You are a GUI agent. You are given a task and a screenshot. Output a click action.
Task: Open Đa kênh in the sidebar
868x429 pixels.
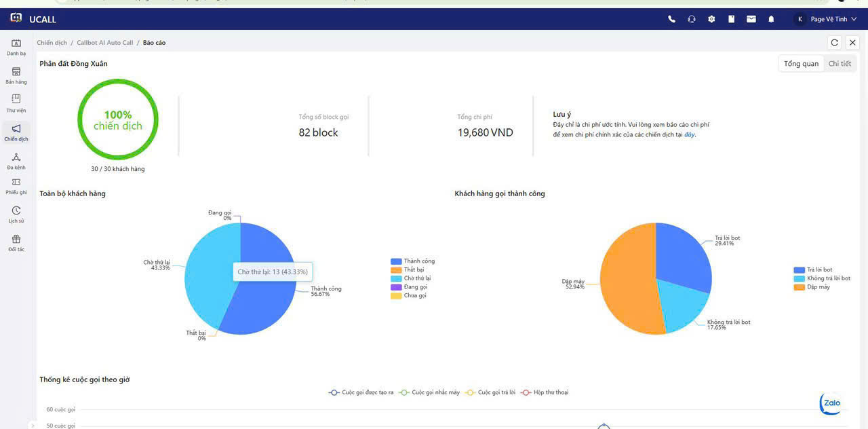pyautogui.click(x=16, y=161)
